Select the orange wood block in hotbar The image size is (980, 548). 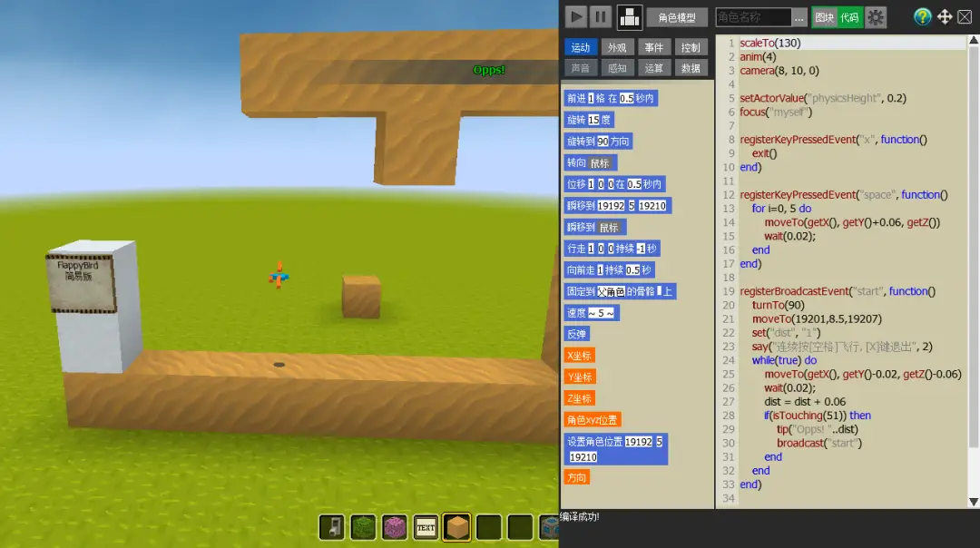pyautogui.click(x=456, y=527)
